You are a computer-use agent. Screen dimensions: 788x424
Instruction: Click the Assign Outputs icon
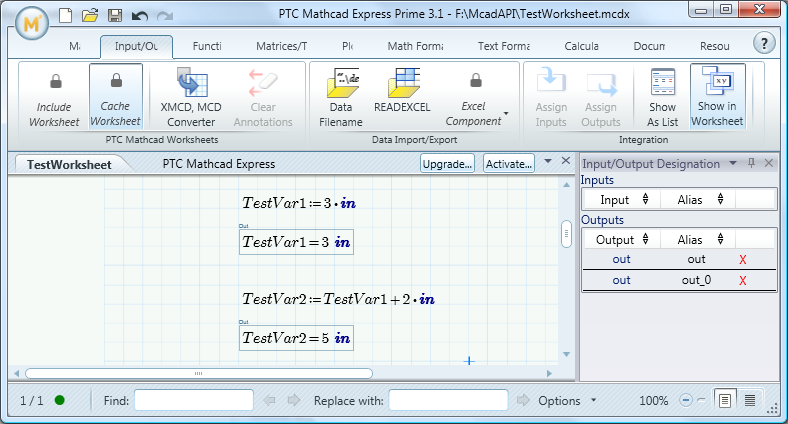(601, 84)
